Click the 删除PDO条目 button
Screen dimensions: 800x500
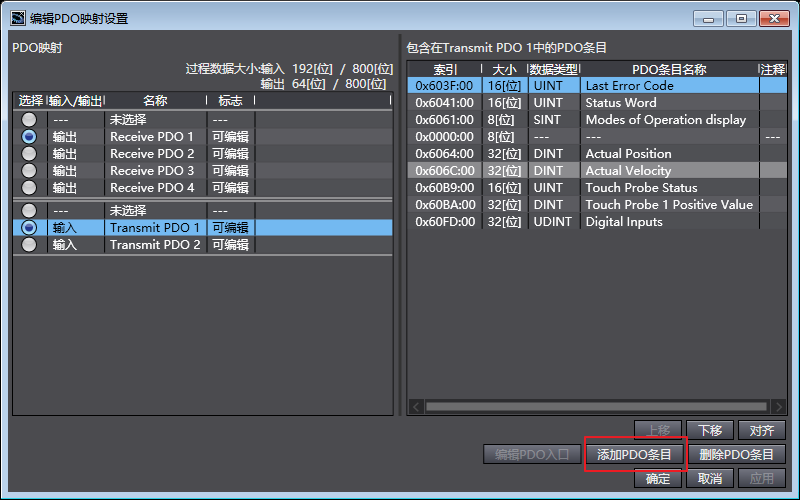736,454
